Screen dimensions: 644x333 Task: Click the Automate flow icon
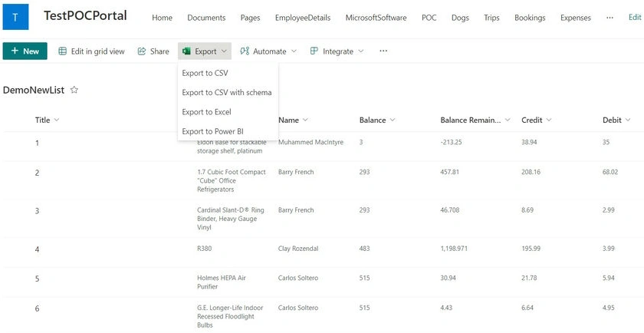pos(245,51)
